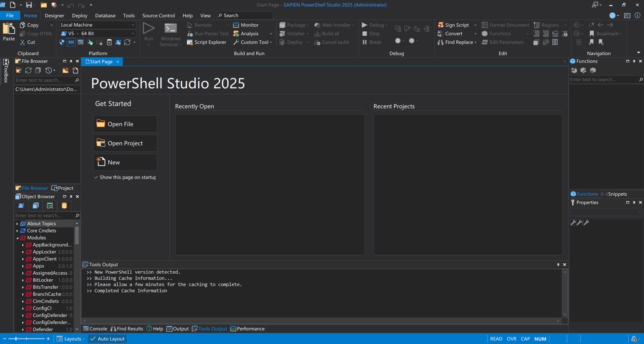The image size is (644, 344).
Task: Click the add PowerShell platform icon with green plus
Action: coord(90,42)
